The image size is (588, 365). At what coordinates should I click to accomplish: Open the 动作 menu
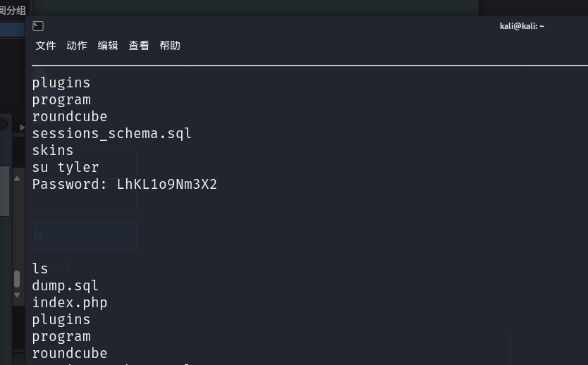pyautogui.click(x=77, y=46)
